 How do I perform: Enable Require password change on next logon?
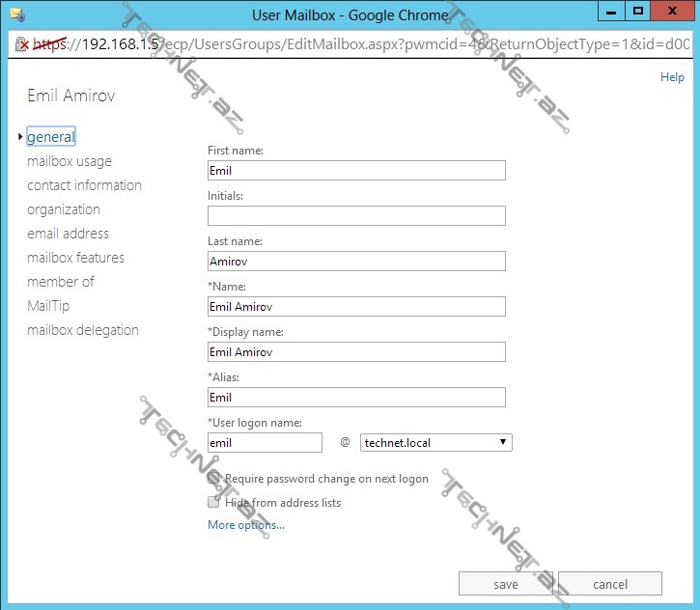(214, 479)
